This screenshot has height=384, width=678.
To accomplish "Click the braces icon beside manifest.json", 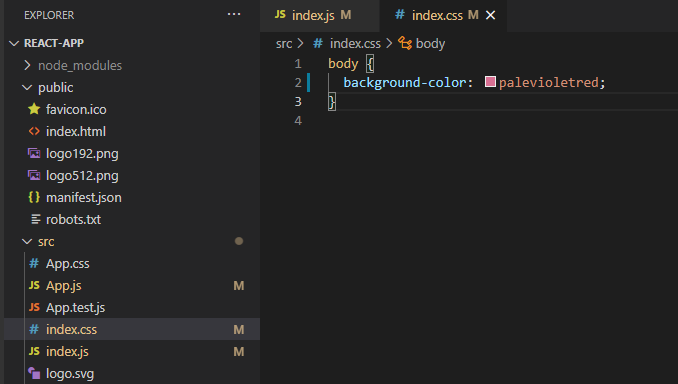I will tap(34, 197).
